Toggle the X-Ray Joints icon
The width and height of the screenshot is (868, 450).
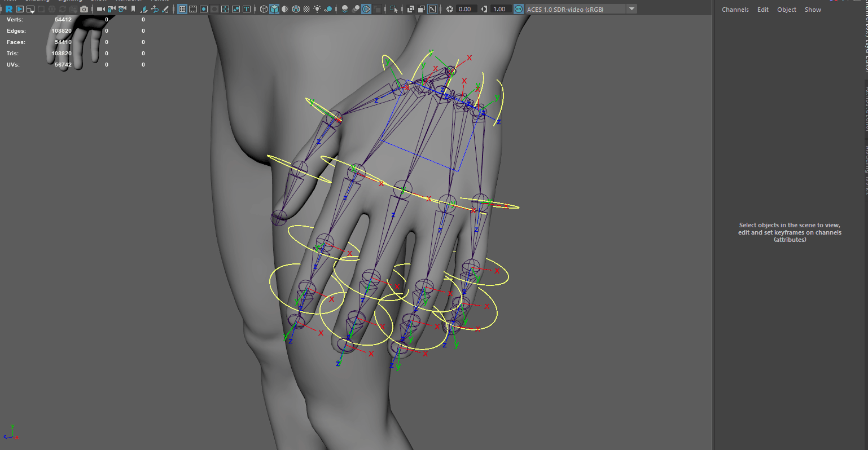pyautogui.click(x=432, y=9)
